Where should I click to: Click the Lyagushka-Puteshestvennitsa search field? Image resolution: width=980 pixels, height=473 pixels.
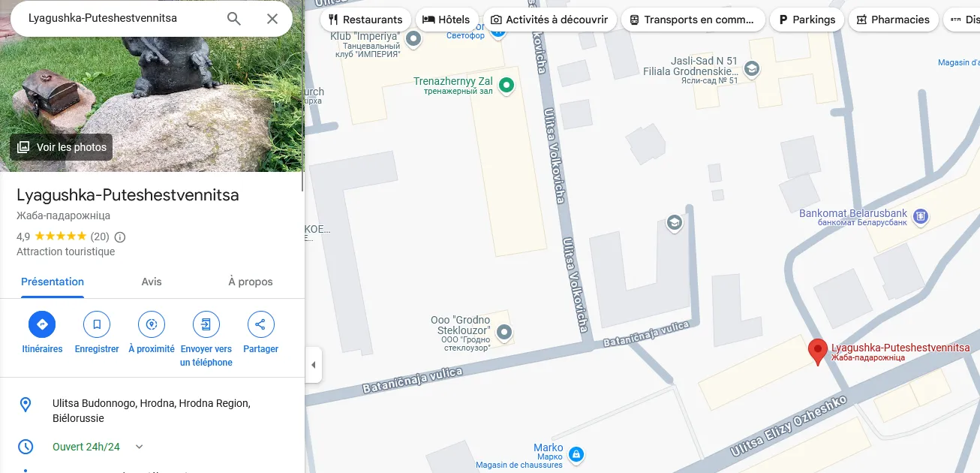(x=120, y=18)
